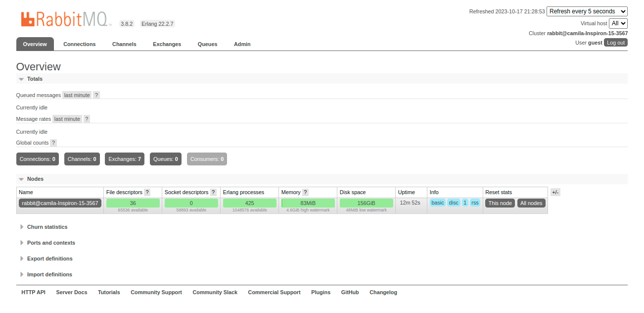Click the Consumers: 0 count button
644x313 pixels.
(x=207, y=159)
